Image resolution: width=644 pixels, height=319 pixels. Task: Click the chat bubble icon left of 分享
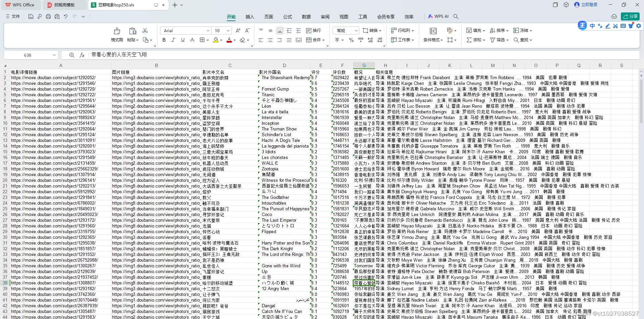(x=614, y=16)
